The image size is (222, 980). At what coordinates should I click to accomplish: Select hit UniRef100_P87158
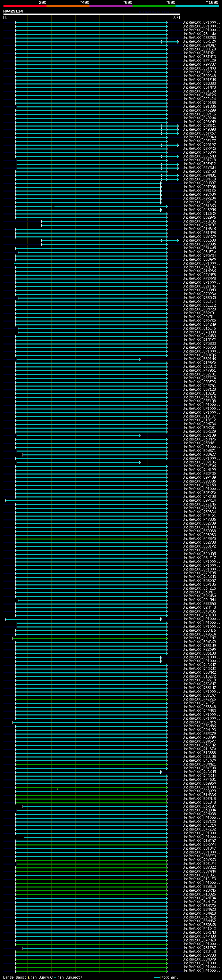click(x=199, y=485)
